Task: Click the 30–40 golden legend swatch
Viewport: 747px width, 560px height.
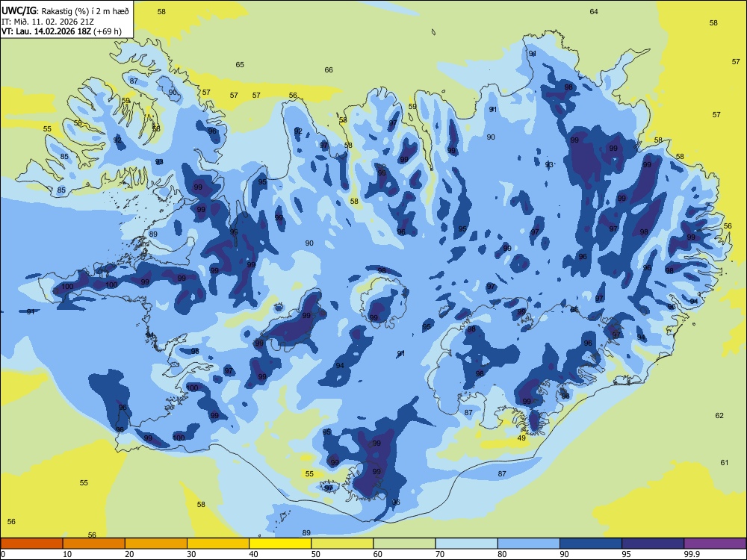Action: [218, 544]
